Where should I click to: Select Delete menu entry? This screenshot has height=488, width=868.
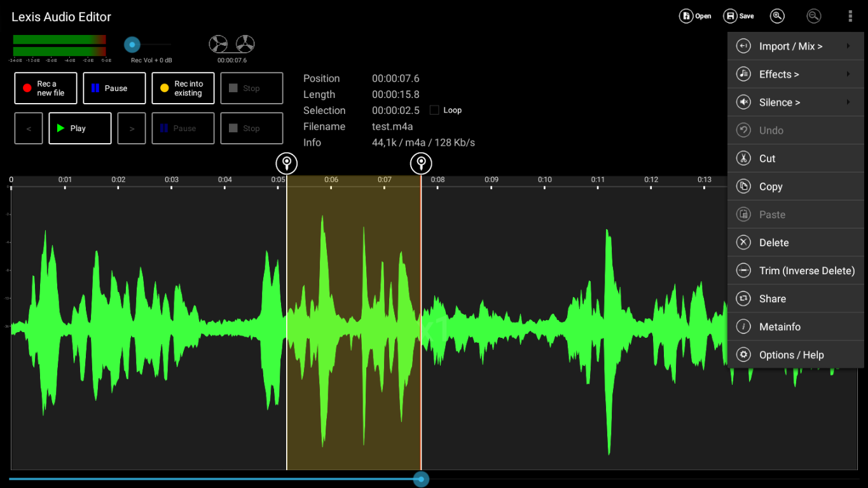pos(796,242)
